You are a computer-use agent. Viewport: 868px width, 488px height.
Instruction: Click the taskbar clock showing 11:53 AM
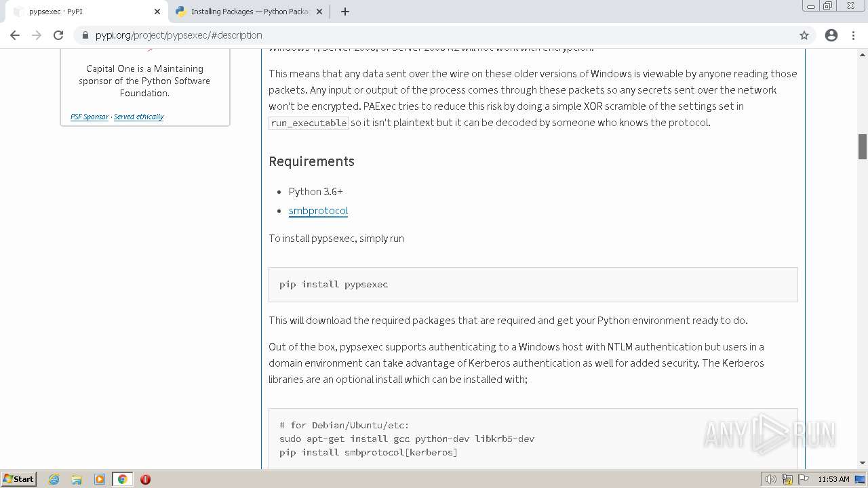(833, 479)
